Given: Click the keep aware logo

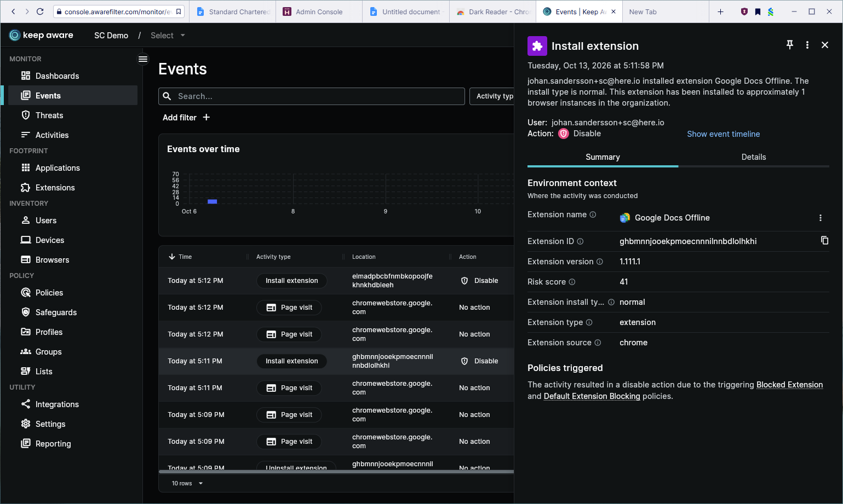Looking at the screenshot, I should (x=42, y=35).
